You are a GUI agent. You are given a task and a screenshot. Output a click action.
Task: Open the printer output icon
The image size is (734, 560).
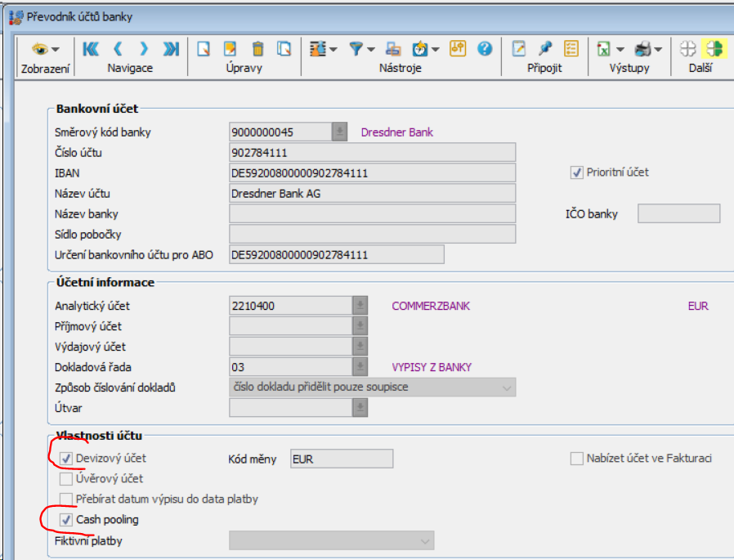tap(642, 49)
